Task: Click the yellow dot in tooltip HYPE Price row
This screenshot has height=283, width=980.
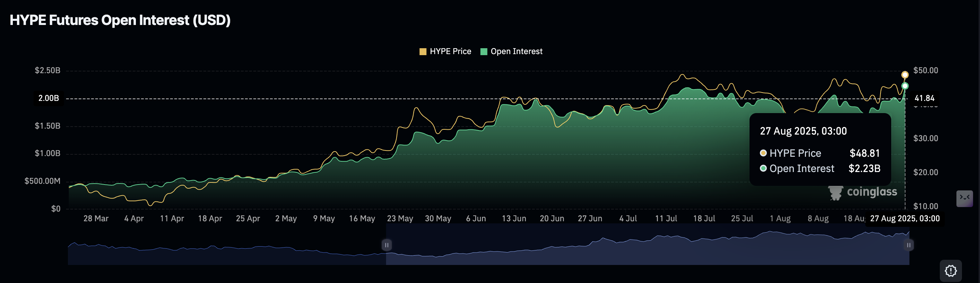Action: tap(763, 153)
